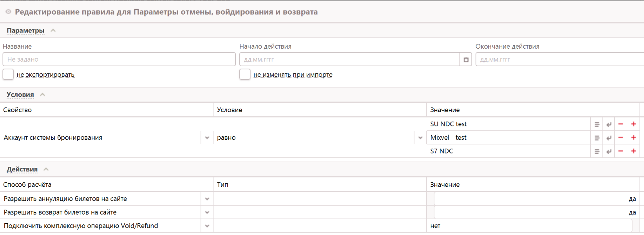This screenshot has width=644, height=235.
Task: Collapse the Параметры section
Action: pos(53,31)
